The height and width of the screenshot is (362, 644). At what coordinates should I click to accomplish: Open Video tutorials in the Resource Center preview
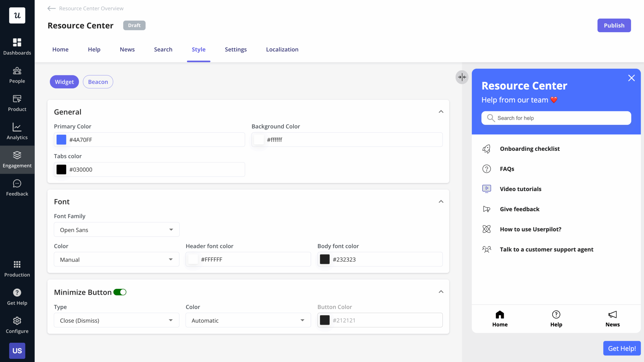520,189
